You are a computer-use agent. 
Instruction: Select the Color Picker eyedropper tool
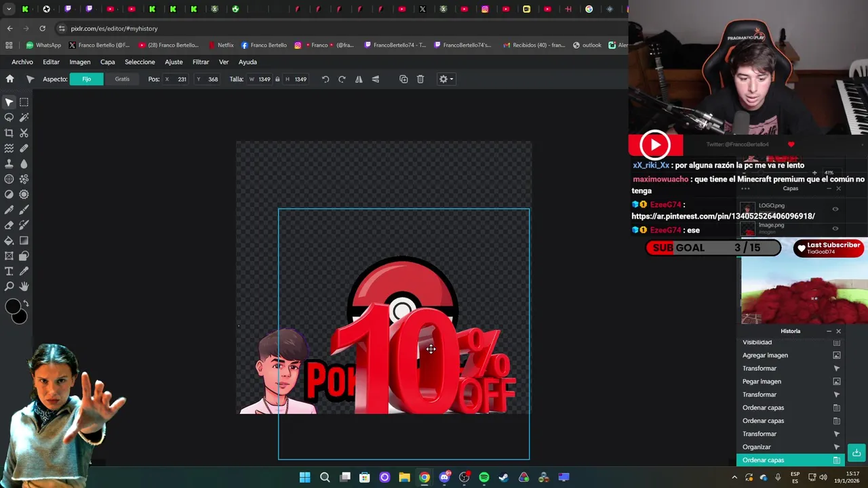click(24, 271)
